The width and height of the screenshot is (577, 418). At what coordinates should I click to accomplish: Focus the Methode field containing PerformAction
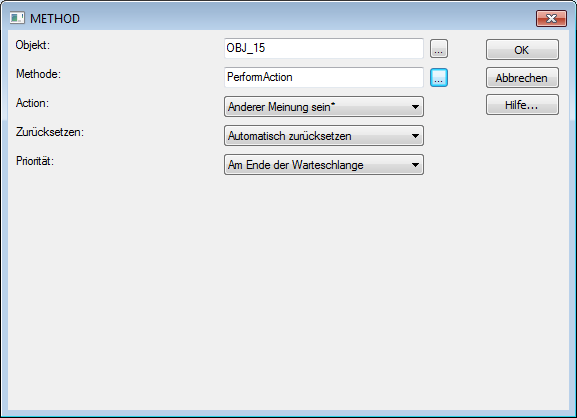click(x=324, y=77)
